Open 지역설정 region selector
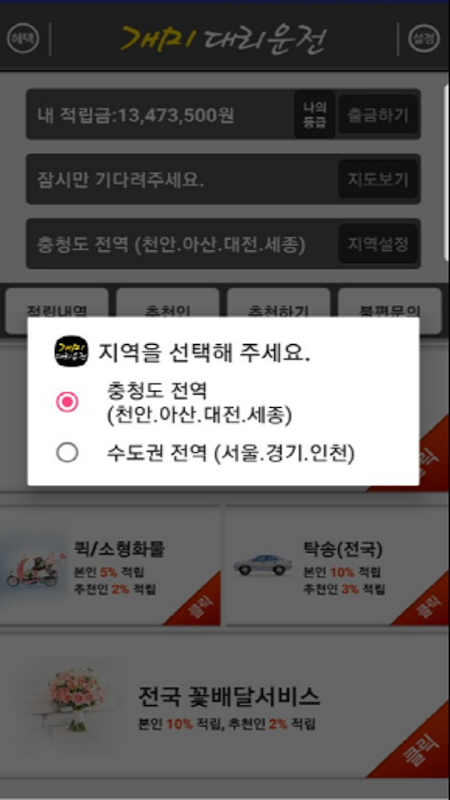 click(378, 244)
